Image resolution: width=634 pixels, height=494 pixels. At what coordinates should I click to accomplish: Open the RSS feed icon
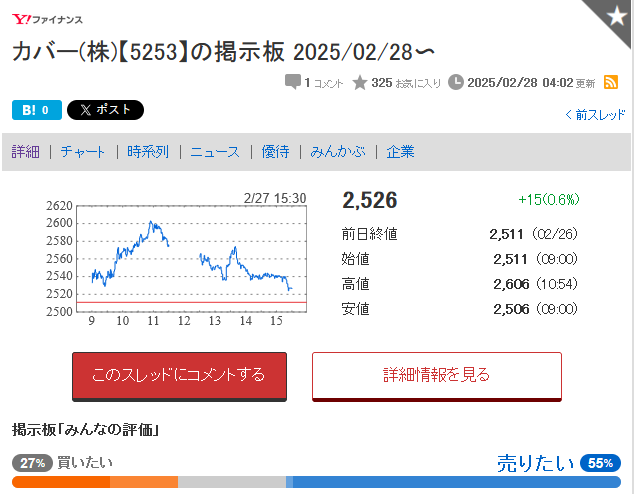click(611, 82)
